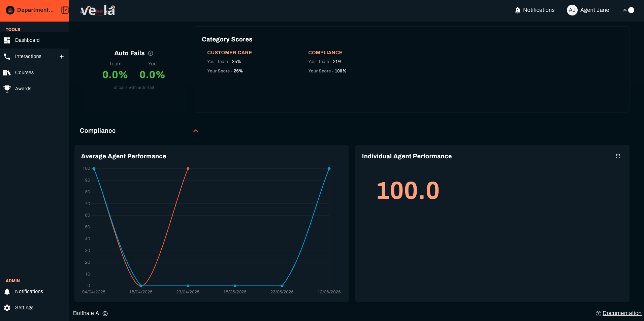Click the department building icon

pos(10,10)
